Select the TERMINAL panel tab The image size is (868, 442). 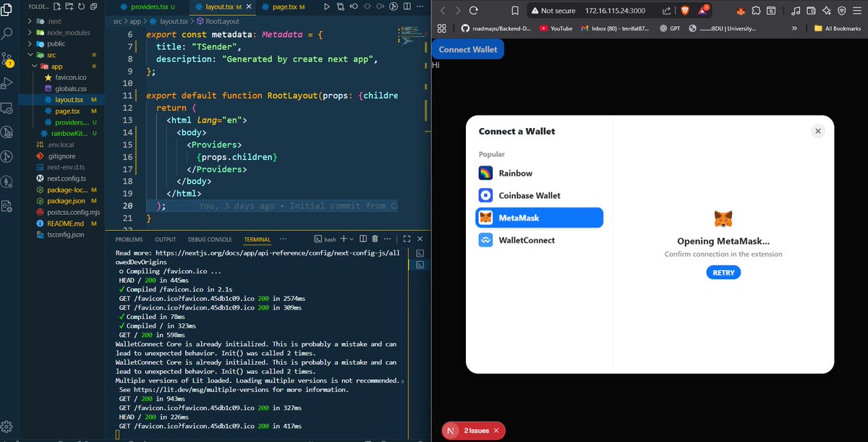coord(257,239)
